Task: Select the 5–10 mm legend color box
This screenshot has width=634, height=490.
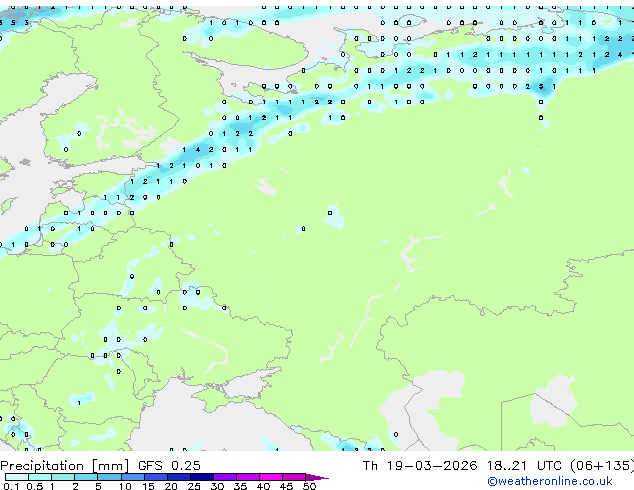Action: click(109, 477)
